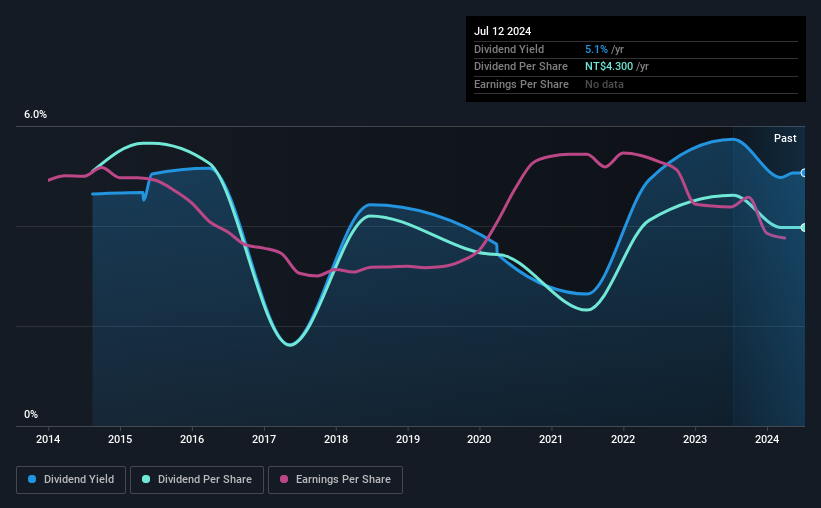This screenshot has height=508, width=821.
Task: Click the pink Earnings Per Share legend dot
Action: pyautogui.click(x=284, y=479)
